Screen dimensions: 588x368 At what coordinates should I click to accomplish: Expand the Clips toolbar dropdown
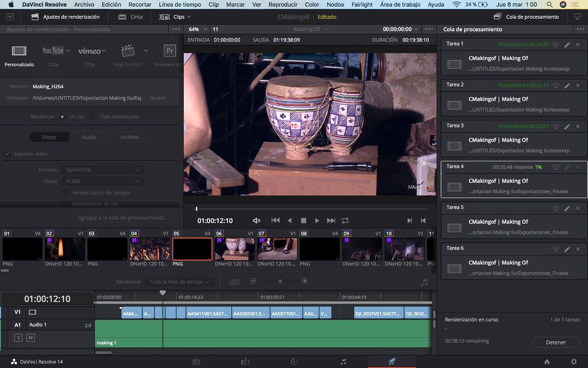pyautogui.click(x=189, y=17)
